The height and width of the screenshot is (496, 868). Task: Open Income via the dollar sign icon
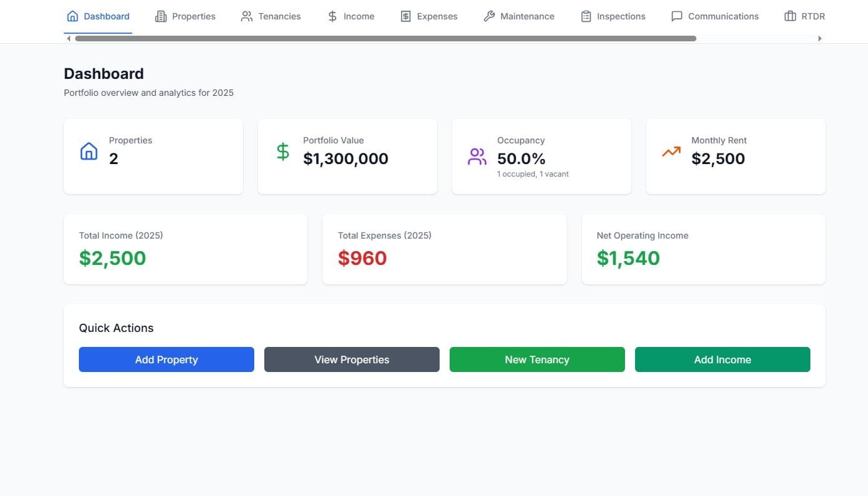pos(331,16)
